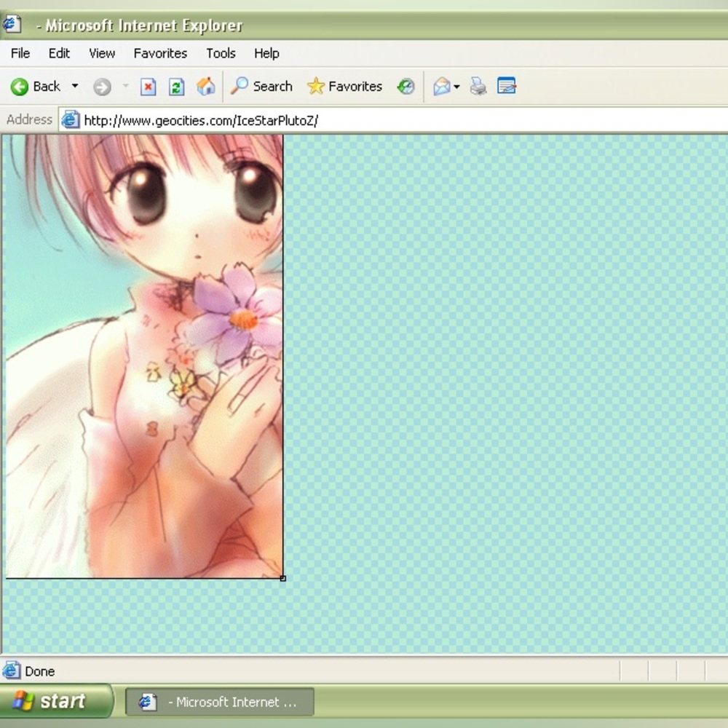Open the Back history dropdown arrow
This screenshot has width=728, height=728.
(x=75, y=86)
